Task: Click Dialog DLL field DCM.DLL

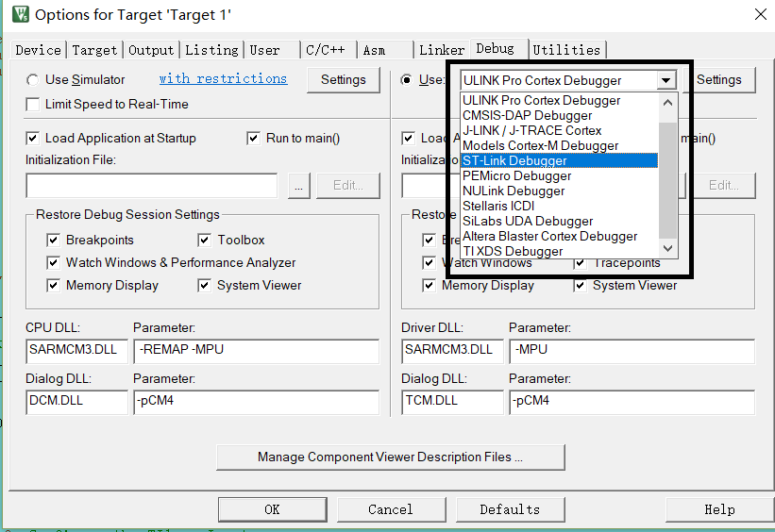Action: click(76, 402)
